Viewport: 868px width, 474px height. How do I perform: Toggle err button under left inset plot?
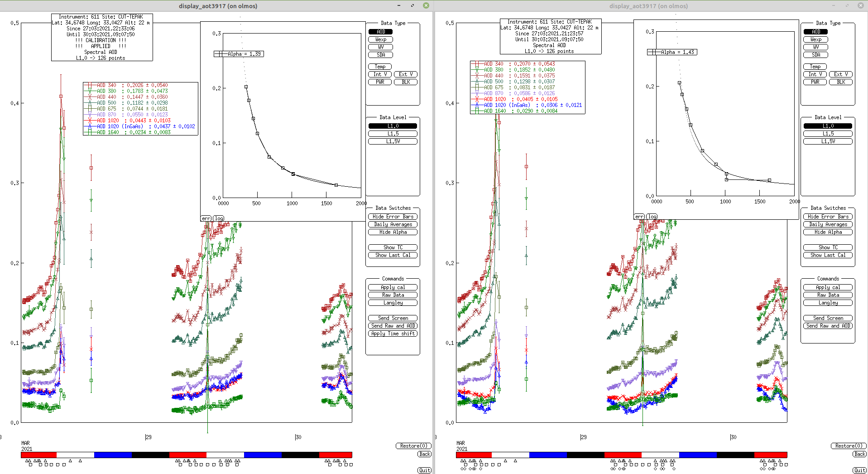point(206,218)
